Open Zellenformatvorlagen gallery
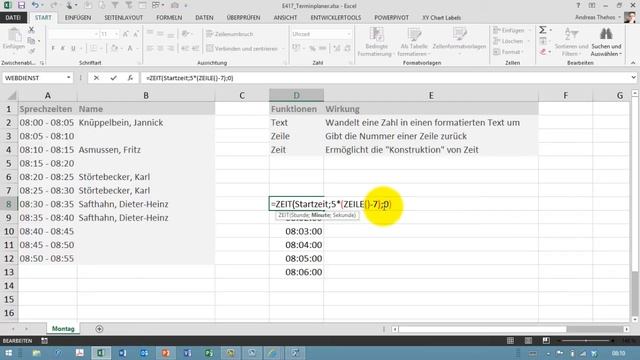This screenshot has height=360, width=640. click(459, 42)
